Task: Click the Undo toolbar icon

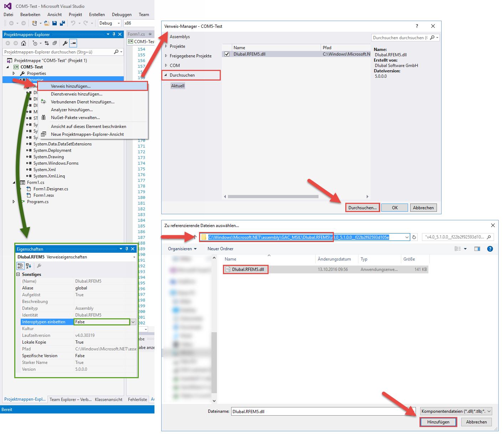Action: tap(73, 23)
